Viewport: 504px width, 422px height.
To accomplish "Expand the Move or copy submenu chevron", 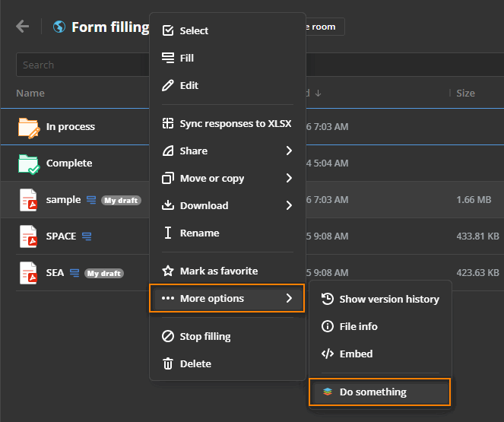I will 289,178.
